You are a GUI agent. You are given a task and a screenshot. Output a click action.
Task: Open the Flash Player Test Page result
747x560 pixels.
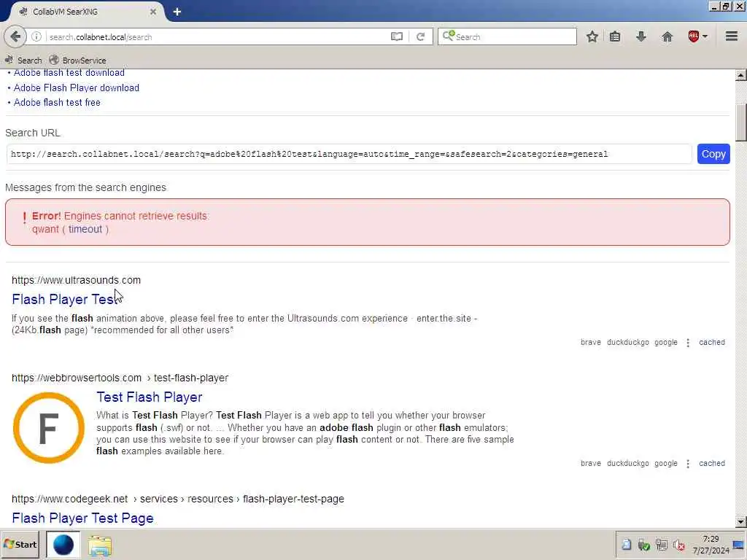(83, 518)
